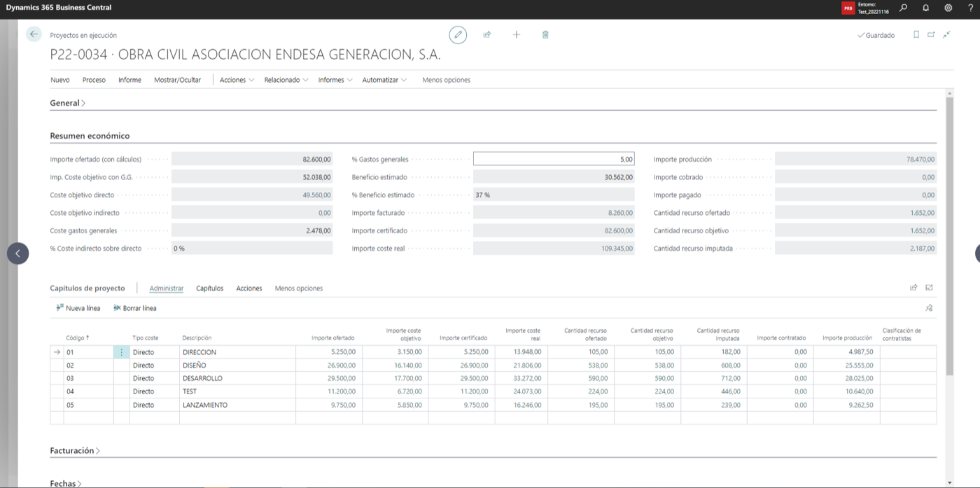980x488 pixels.
Task: Click the Guardado status indicator
Action: 876,35
